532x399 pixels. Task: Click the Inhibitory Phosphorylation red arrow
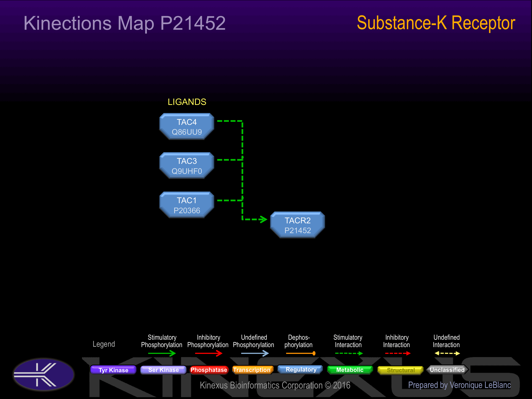(209, 353)
